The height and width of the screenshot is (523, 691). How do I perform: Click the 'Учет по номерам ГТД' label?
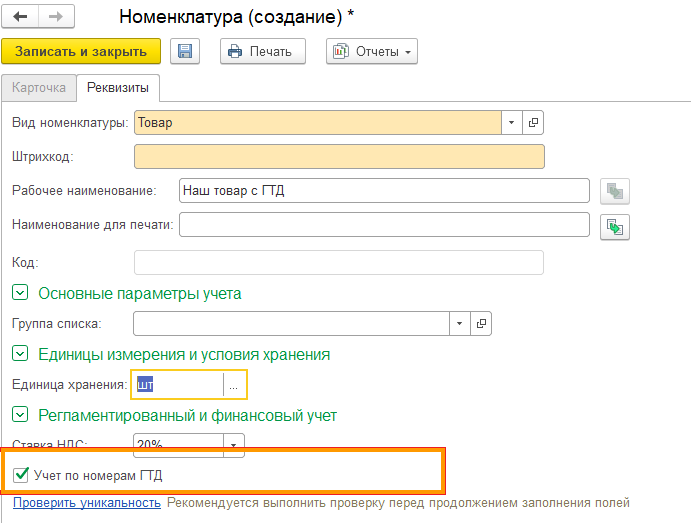click(x=98, y=475)
